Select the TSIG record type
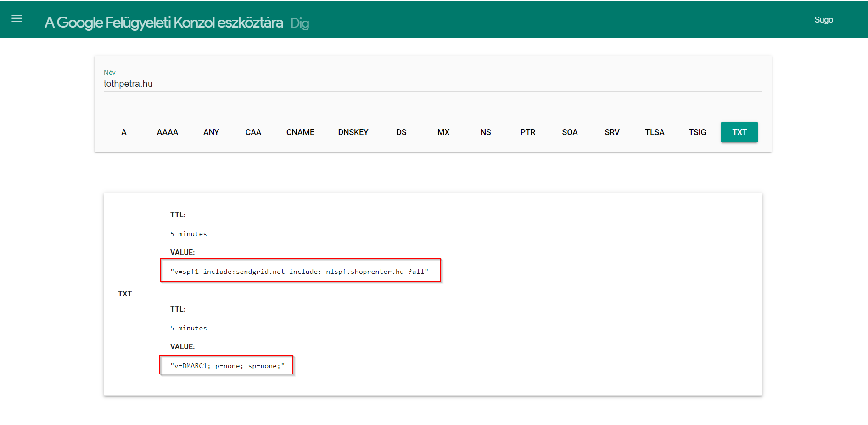Screen dimensions: 868x425 pos(697,132)
